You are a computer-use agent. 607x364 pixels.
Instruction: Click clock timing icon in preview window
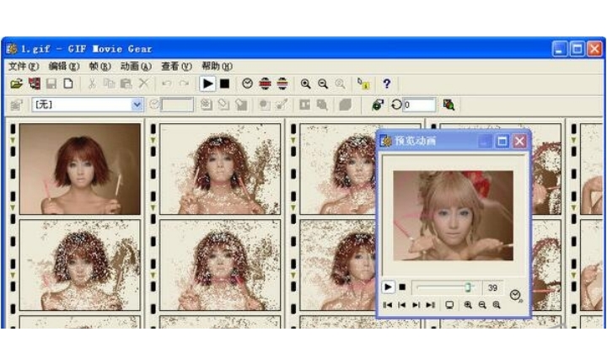tap(516, 296)
